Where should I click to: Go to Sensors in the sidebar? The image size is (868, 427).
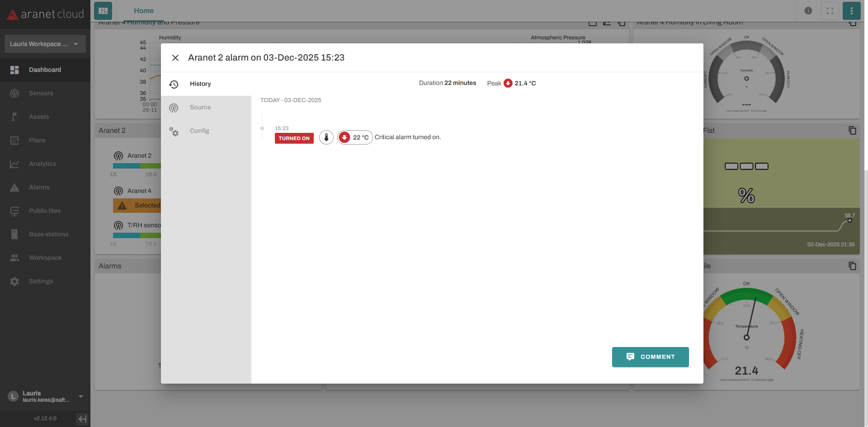41,94
